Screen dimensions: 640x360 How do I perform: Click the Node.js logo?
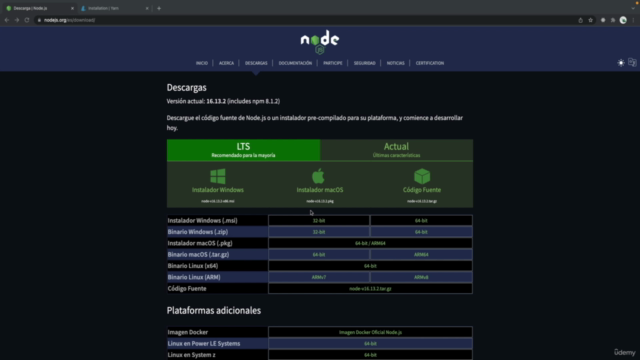320,42
